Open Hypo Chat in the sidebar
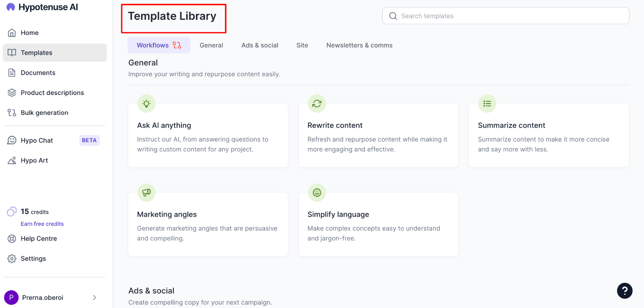The height and width of the screenshot is (308, 644). (37, 141)
